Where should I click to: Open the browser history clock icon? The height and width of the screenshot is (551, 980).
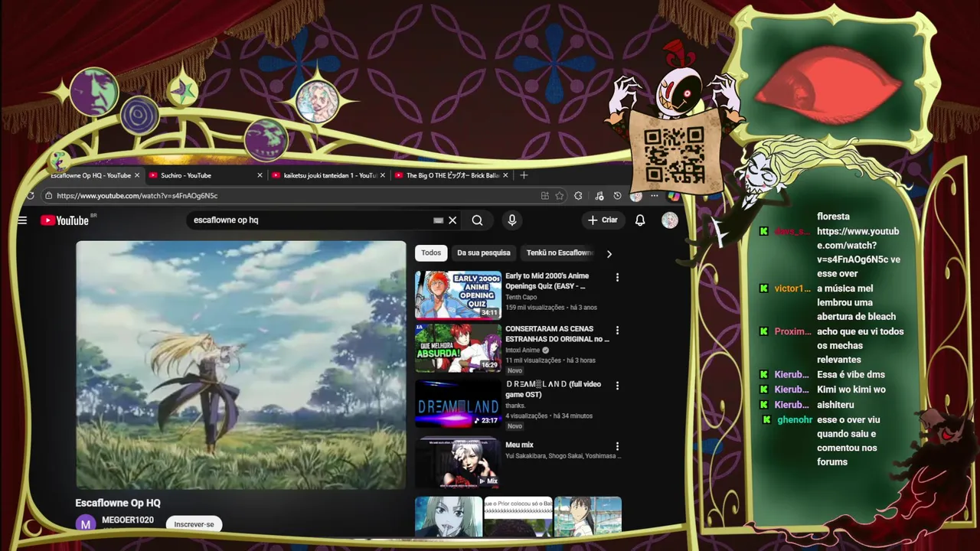(x=617, y=196)
